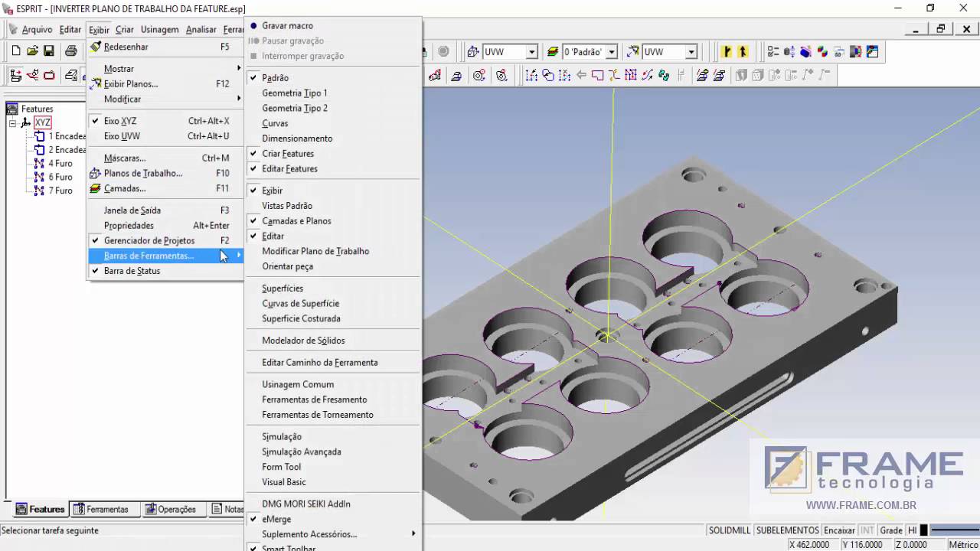Click yellow up-arrow icon in top toolbar

743,51
